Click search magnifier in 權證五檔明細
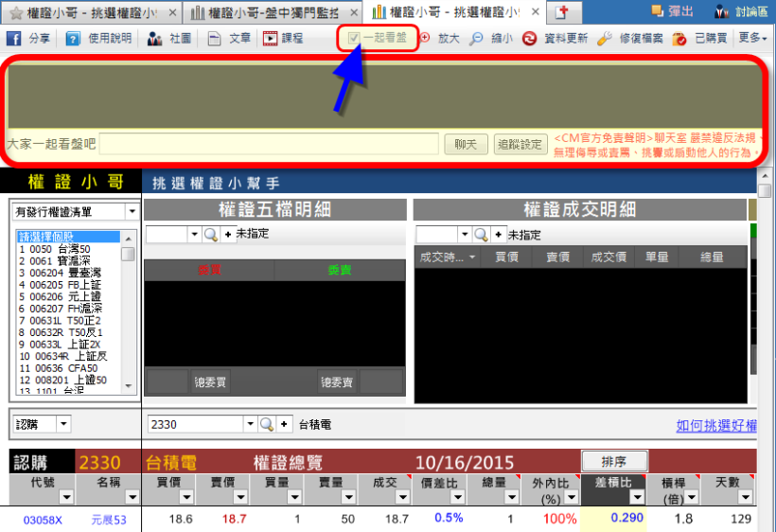This screenshot has width=776, height=532. click(x=211, y=234)
